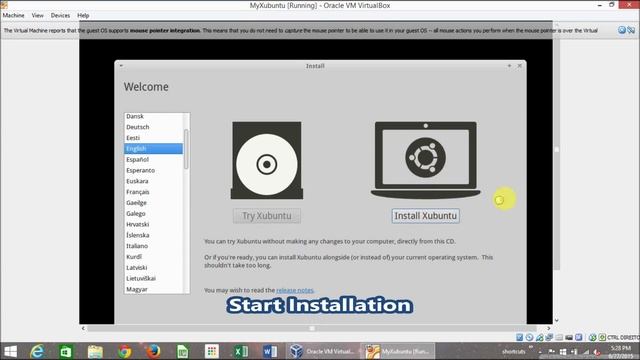Open Windows Store from the taskbar
This screenshot has width=640, height=360.
(66, 351)
